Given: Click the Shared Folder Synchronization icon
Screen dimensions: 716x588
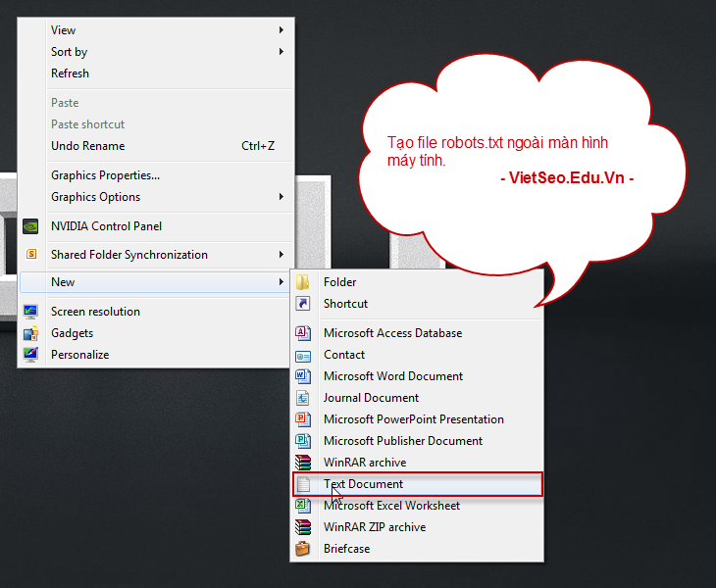Looking at the screenshot, I should [x=30, y=255].
